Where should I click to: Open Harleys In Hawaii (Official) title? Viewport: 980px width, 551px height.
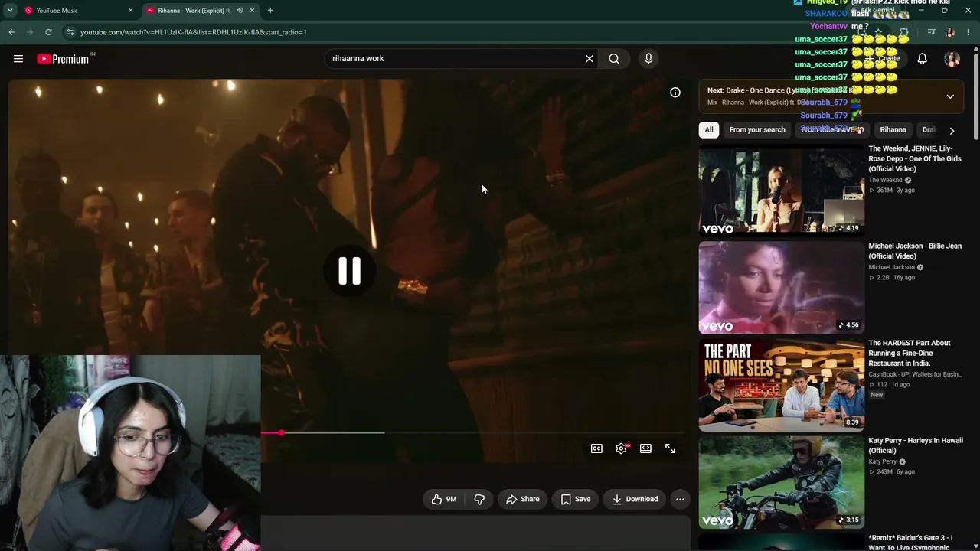(915, 445)
